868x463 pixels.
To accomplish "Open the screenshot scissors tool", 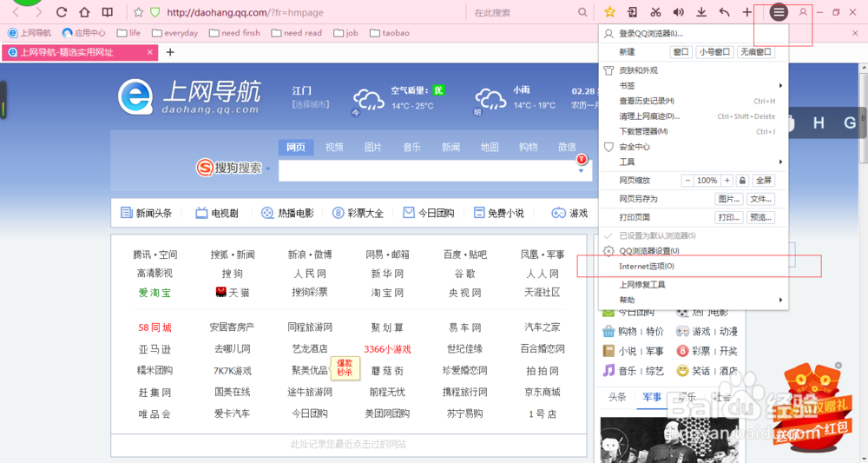I will click(x=655, y=11).
